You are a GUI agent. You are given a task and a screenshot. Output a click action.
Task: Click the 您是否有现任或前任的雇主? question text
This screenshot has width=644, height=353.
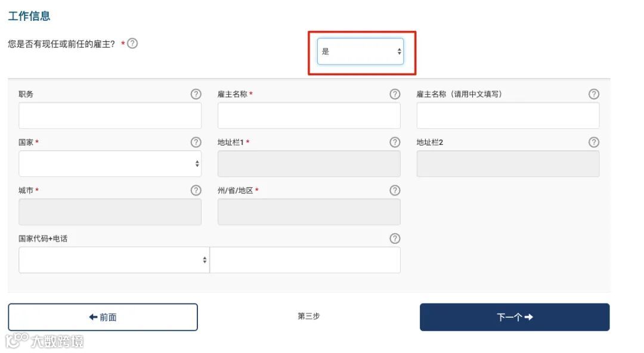pyautogui.click(x=61, y=44)
